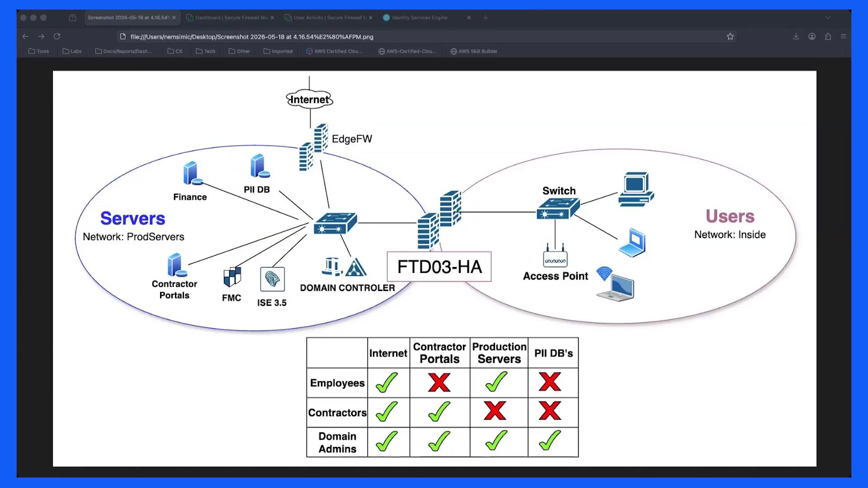Image resolution: width=868 pixels, height=488 pixels.
Task: Open the Other bookmarks folder
Action: pos(239,51)
